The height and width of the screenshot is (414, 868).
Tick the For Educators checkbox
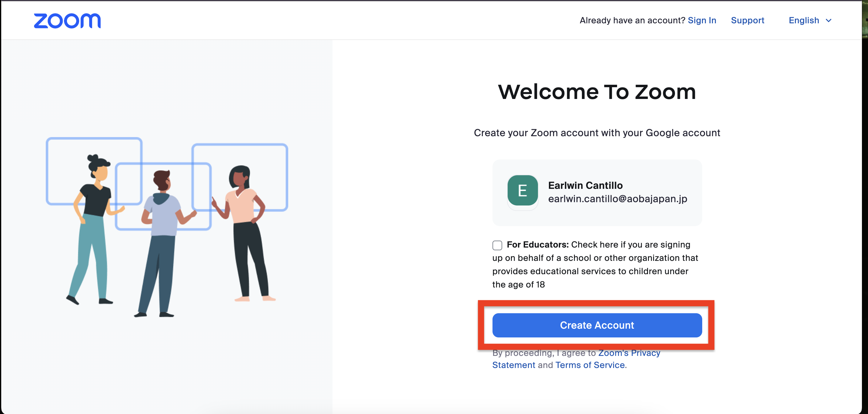tap(497, 245)
